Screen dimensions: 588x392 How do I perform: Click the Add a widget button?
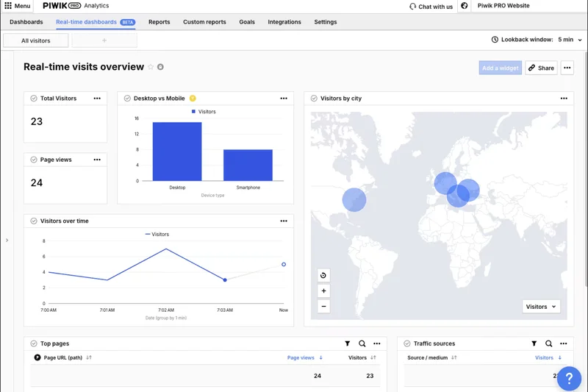(500, 68)
